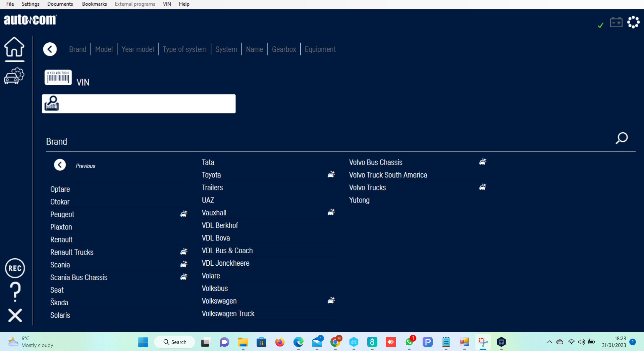Click the Previous link text

point(86,166)
